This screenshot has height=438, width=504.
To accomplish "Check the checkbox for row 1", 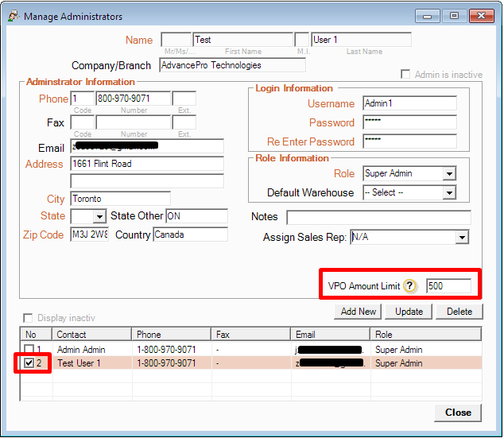I will point(29,350).
